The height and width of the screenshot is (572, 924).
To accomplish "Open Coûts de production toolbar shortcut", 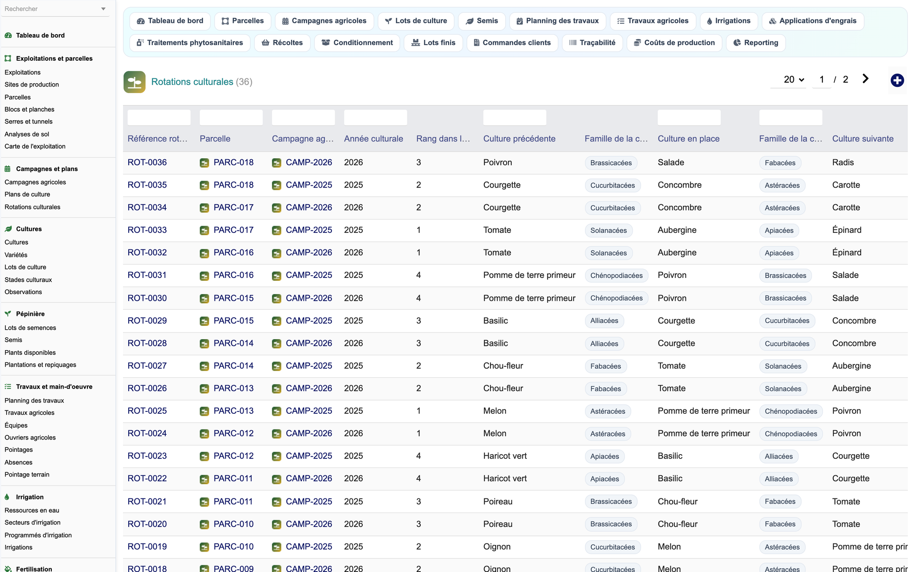I will coord(674,43).
